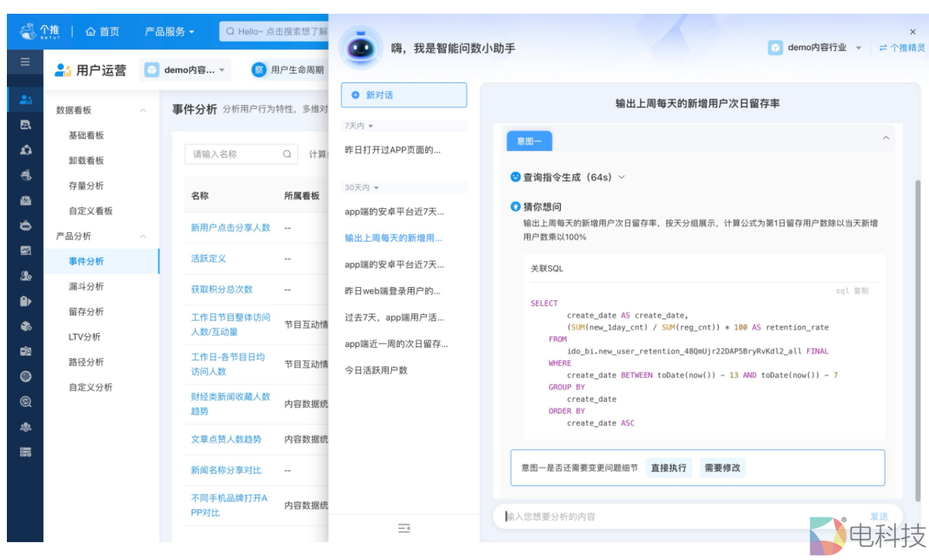This screenshot has width=929, height=560.
Task: Collapse the conversation list with the bottom icon
Action: click(x=404, y=528)
